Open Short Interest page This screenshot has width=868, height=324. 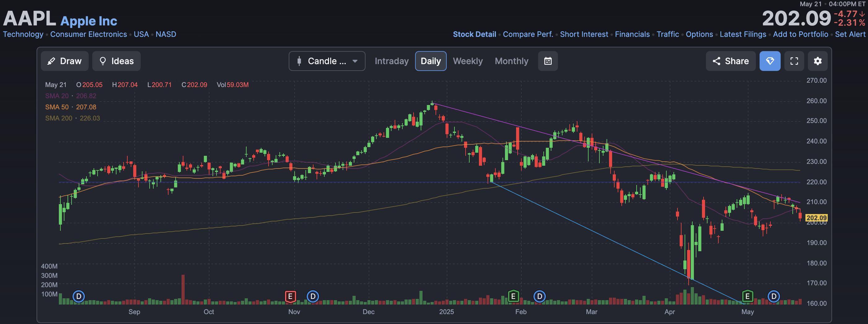tap(584, 34)
